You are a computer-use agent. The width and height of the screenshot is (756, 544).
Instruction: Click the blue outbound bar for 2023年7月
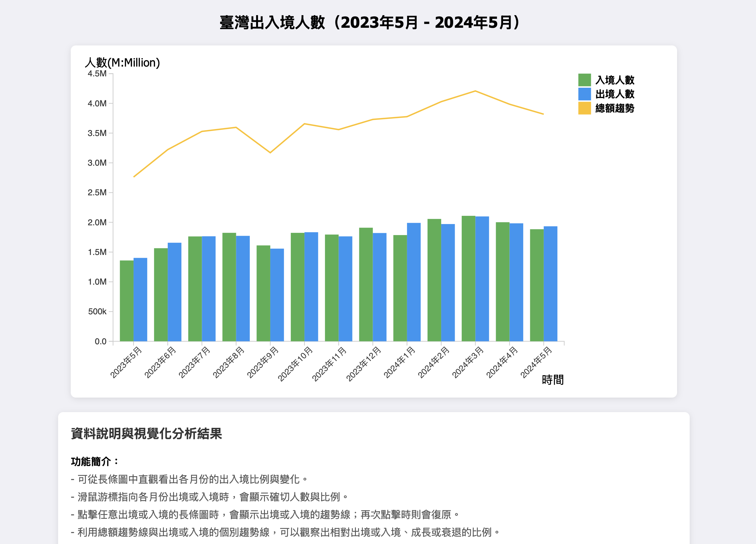[x=209, y=289]
